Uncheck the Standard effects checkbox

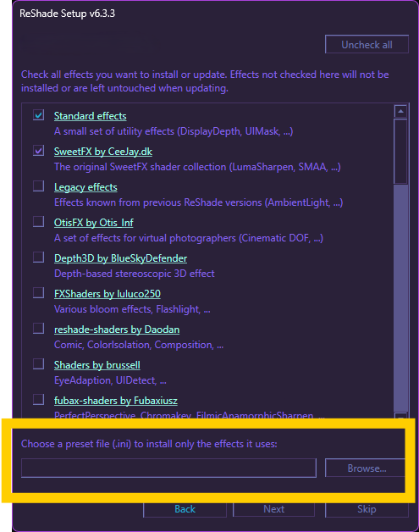tap(39, 115)
